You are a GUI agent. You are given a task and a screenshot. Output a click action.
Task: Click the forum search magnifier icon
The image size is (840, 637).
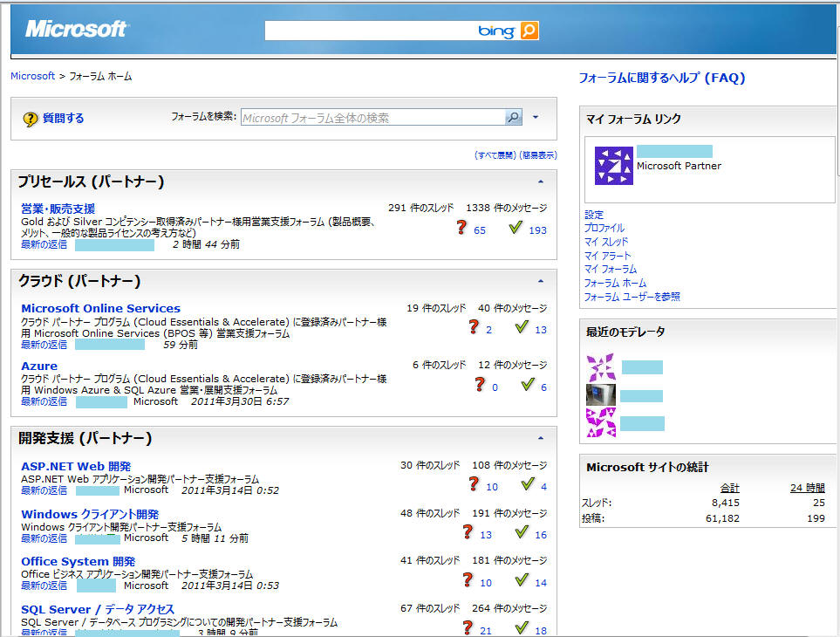(x=513, y=117)
